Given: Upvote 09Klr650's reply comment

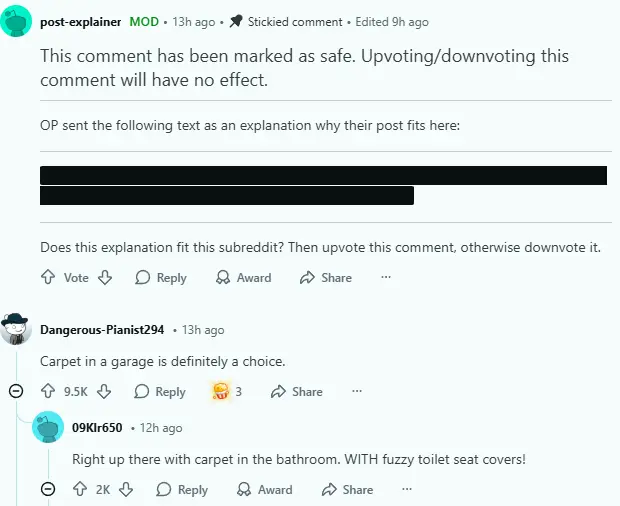Looking at the screenshot, I should [80, 490].
